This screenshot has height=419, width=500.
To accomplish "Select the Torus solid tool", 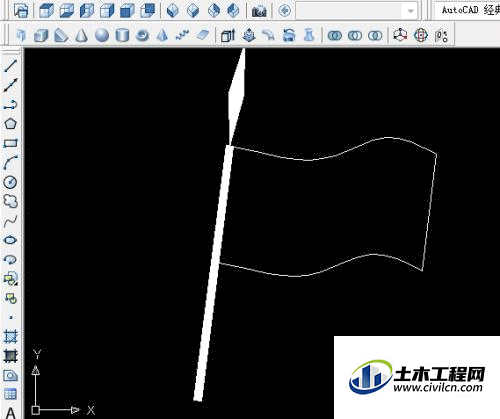I will pos(143,35).
